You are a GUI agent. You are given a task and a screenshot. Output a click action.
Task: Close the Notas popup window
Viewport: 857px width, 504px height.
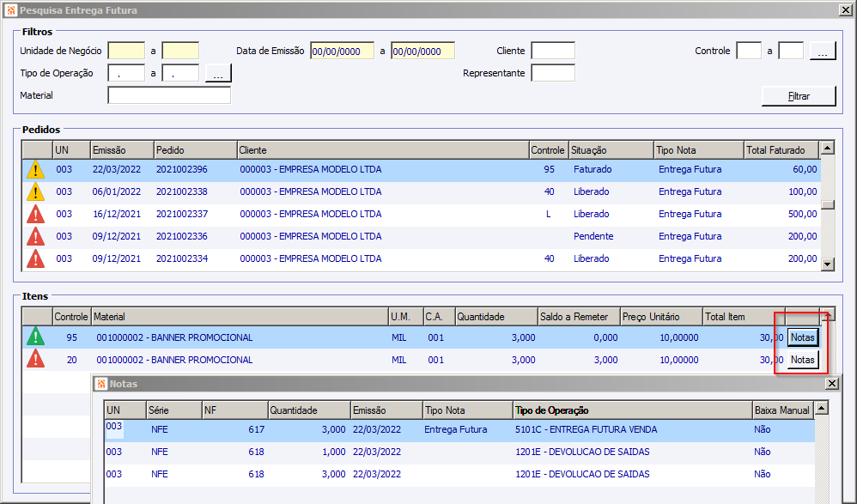[x=831, y=384]
